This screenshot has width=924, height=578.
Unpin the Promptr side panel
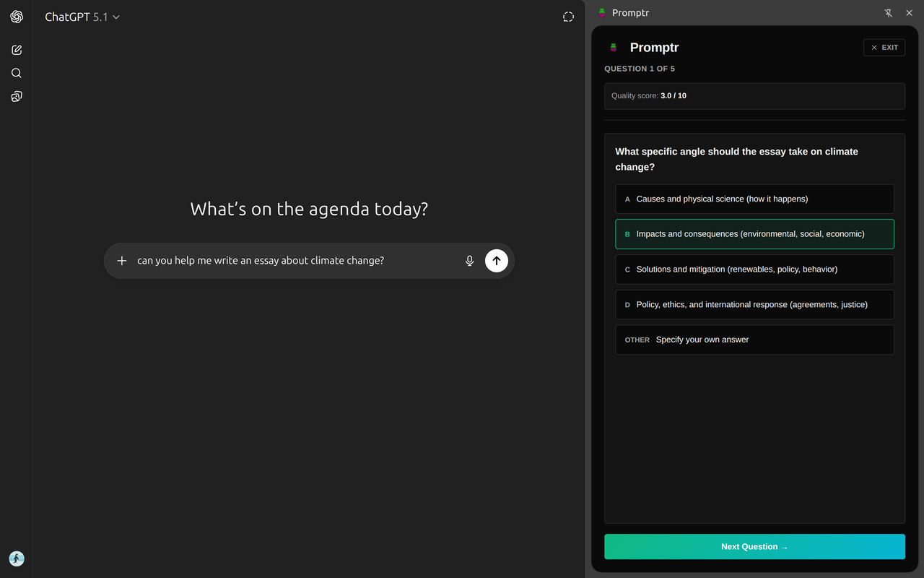coord(889,13)
